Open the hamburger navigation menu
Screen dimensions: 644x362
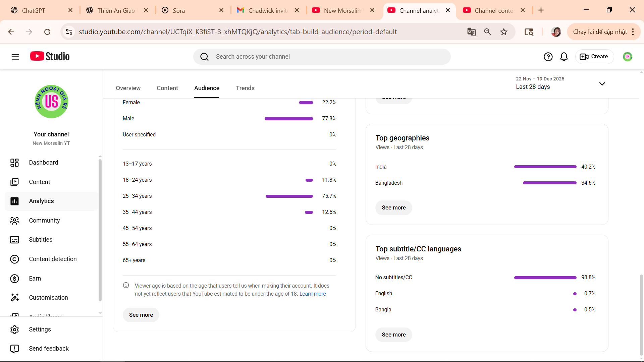tap(15, 57)
